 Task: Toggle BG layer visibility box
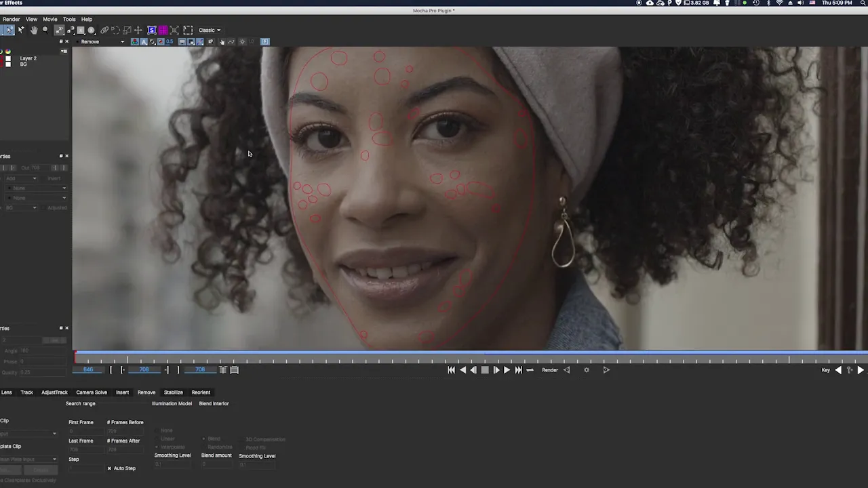8,64
